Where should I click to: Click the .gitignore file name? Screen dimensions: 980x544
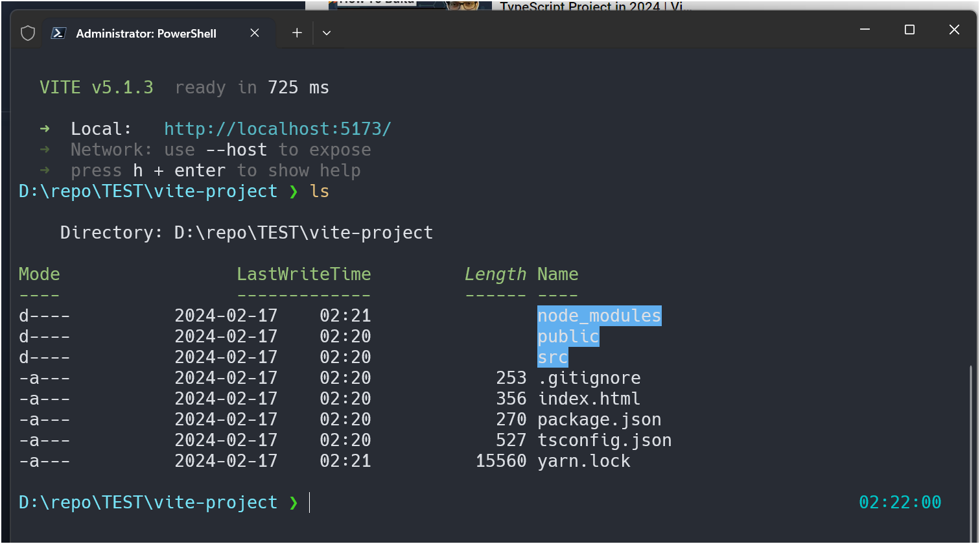coord(589,378)
